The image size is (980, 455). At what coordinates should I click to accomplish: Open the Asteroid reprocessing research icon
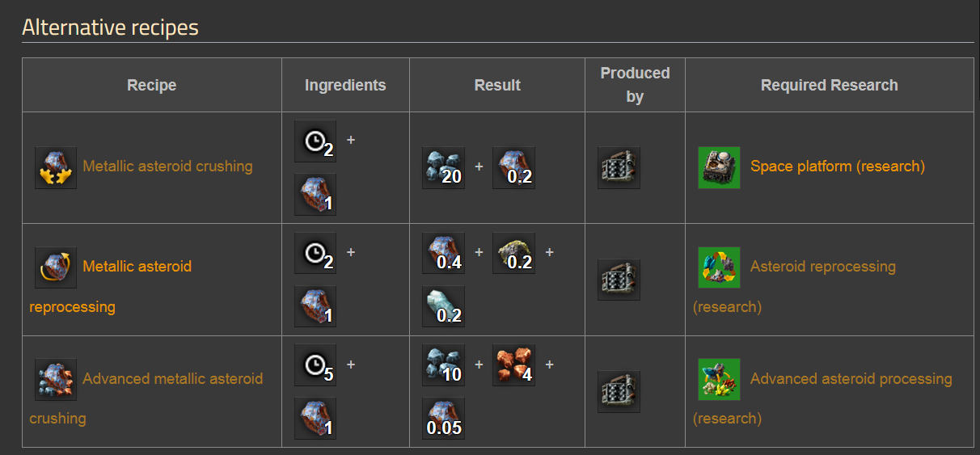point(720,268)
